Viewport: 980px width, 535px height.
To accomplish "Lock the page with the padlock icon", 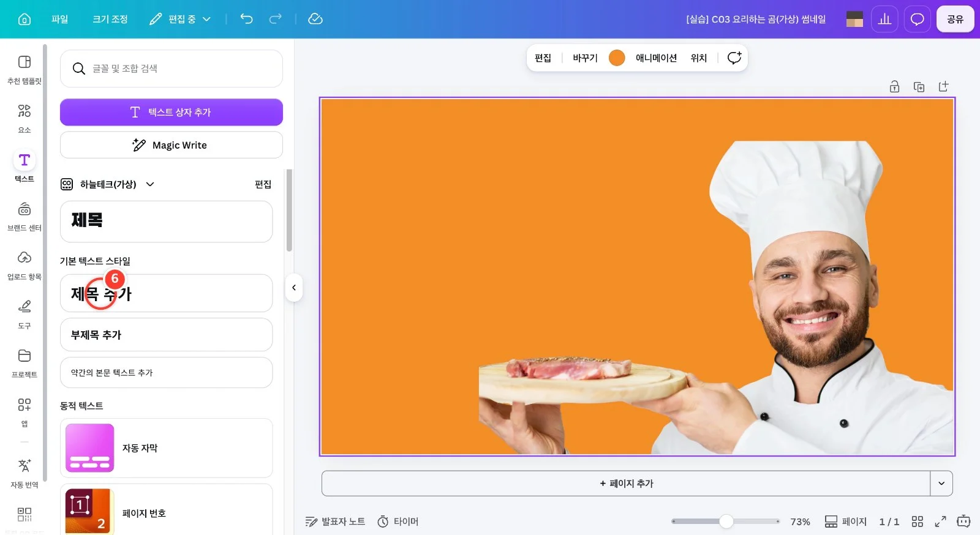I will pyautogui.click(x=894, y=87).
